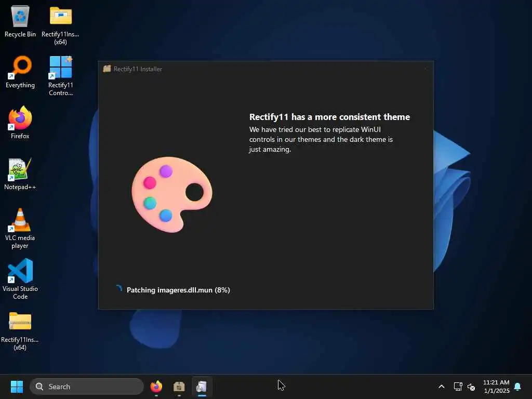This screenshot has height=399, width=532.
Task: Open the Recycle Bin desktop icon
Action: (20, 21)
